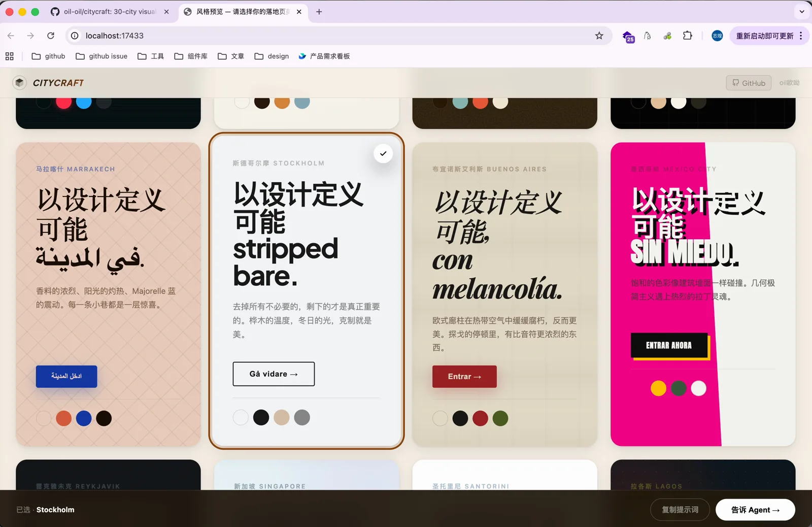
Task: Open the 产品需求看板 bookmark
Action: 324,56
